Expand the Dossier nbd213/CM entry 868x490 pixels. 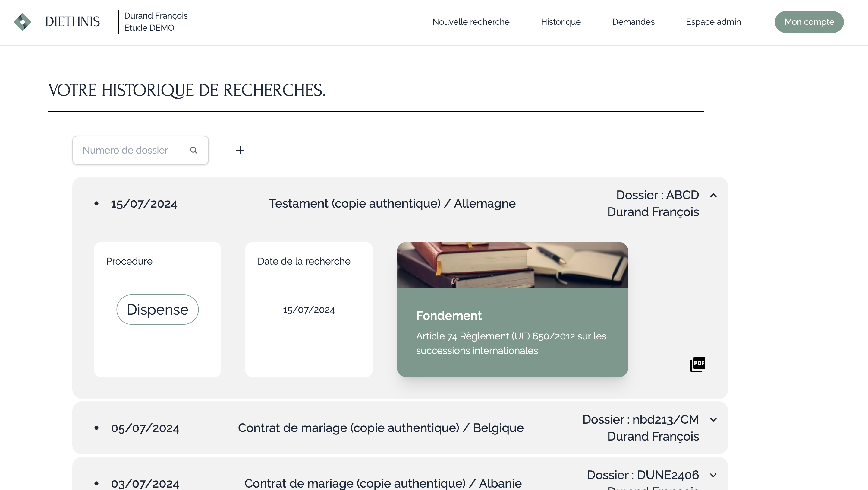pos(713,420)
